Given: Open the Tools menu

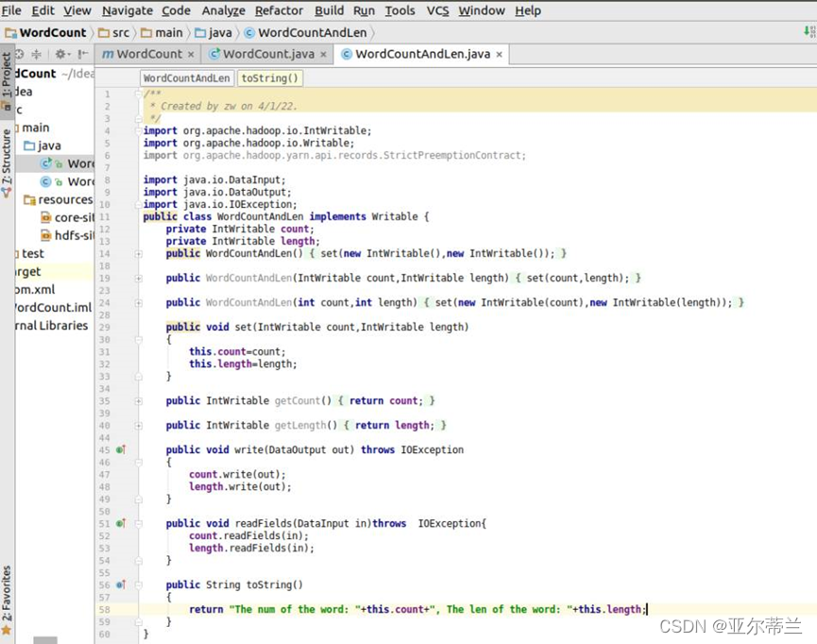Looking at the screenshot, I should 400,10.
